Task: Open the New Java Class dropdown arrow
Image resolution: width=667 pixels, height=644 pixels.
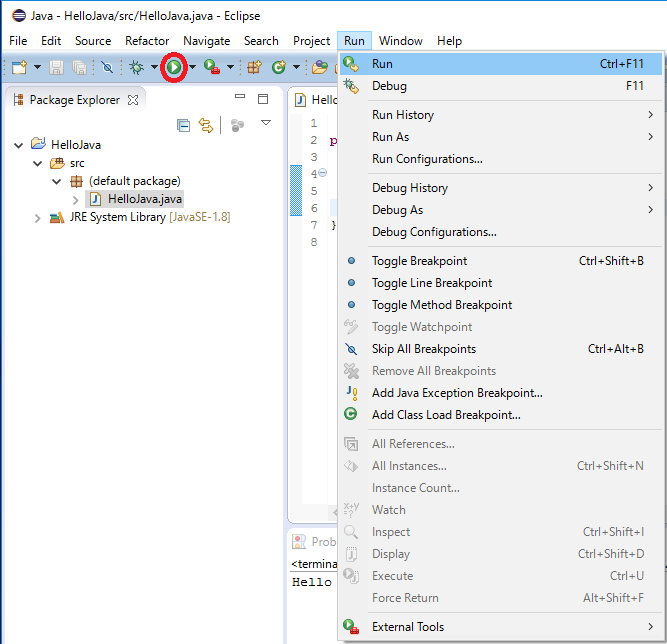Action: (x=296, y=67)
